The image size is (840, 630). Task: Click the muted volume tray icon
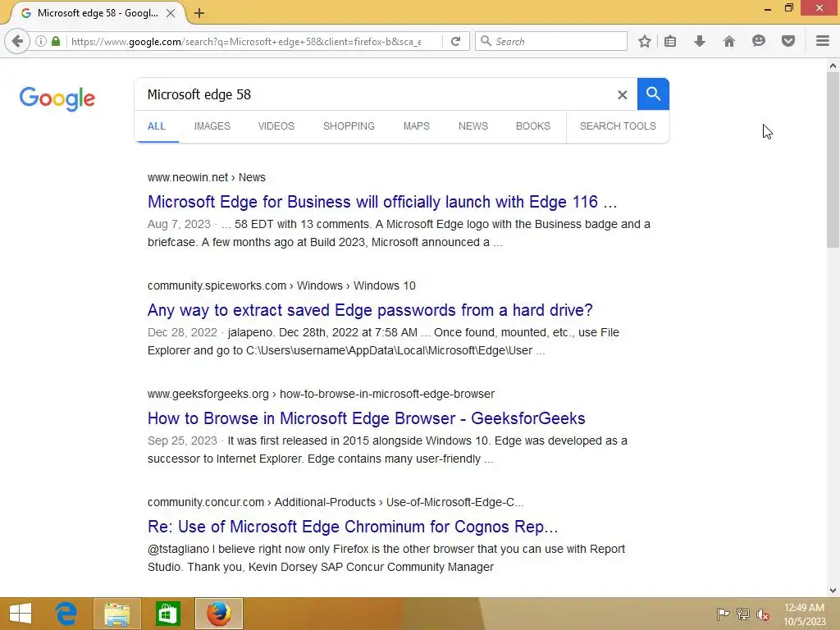pos(762,614)
